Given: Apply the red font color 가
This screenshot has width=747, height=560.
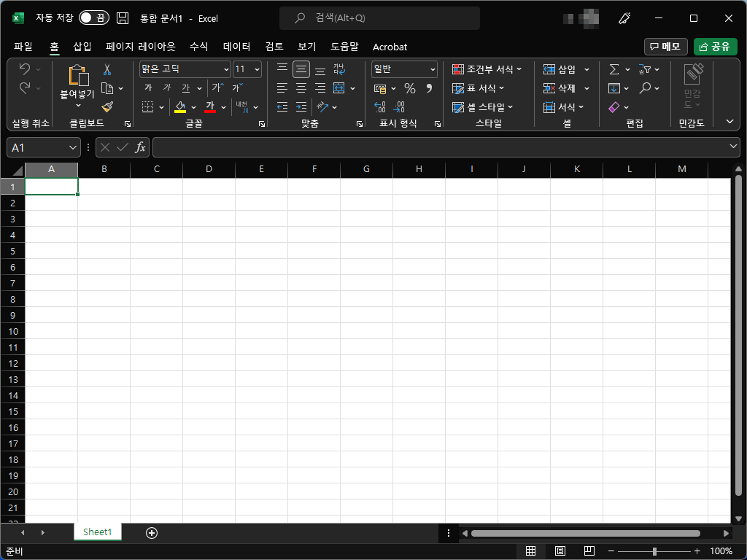Looking at the screenshot, I should [x=210, y=106].
